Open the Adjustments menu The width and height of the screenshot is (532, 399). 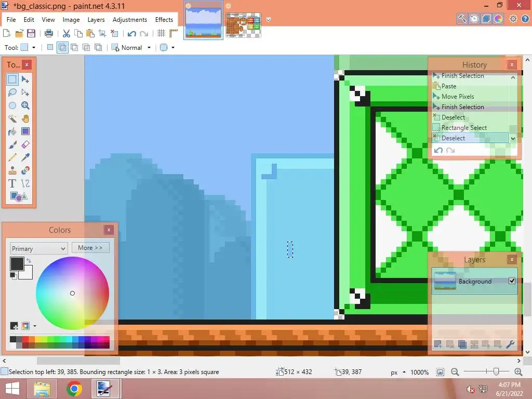129,20
